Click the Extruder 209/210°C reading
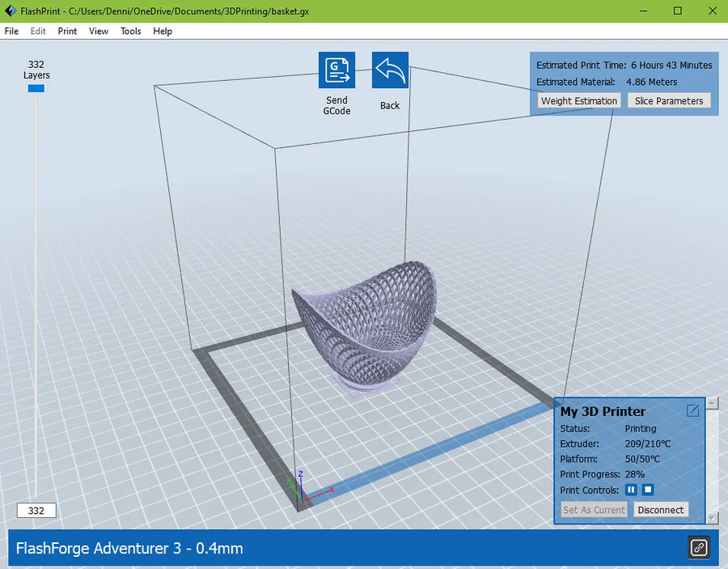The height and width of the screenshot is (569, 728). (648, 444)
